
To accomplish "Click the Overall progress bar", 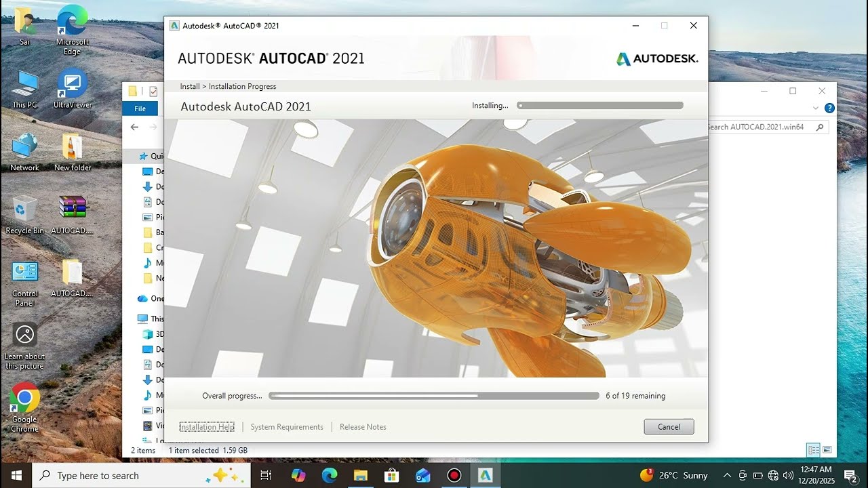I will [434, 396].
